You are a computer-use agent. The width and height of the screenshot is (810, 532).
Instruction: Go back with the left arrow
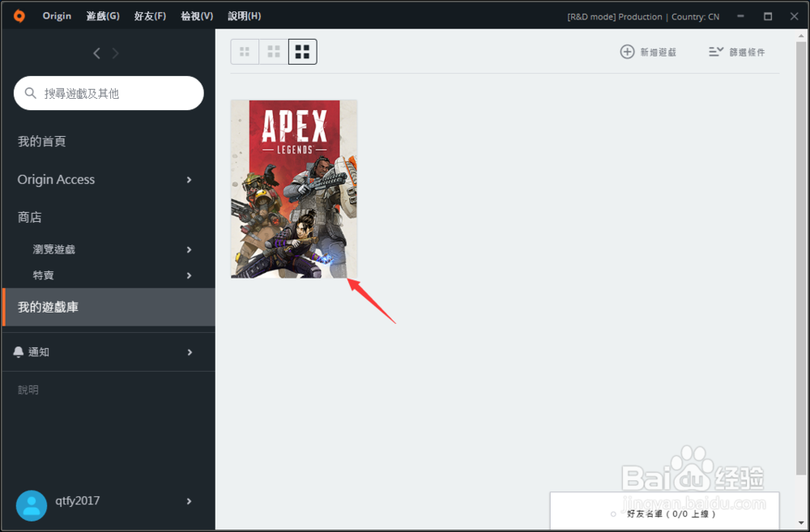point(96,53)
